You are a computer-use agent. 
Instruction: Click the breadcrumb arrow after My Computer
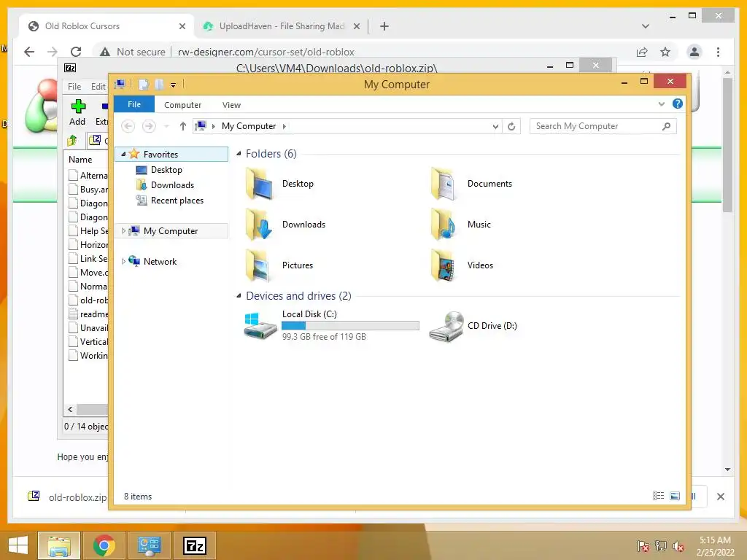pos(285,126)
